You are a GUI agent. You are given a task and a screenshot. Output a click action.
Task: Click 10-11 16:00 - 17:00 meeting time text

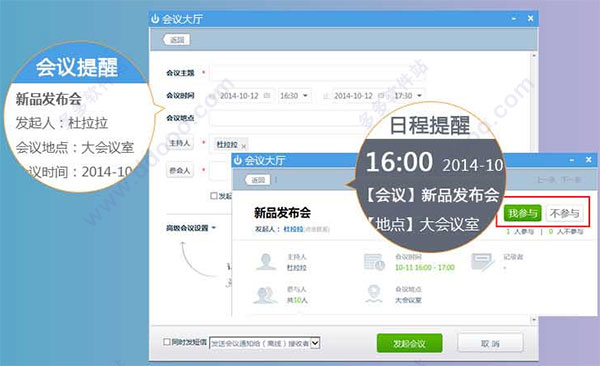pos(425,267)
